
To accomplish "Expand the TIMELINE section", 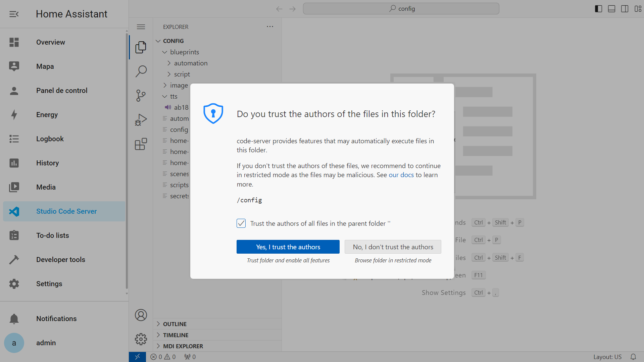I will (x=217, y=335).
